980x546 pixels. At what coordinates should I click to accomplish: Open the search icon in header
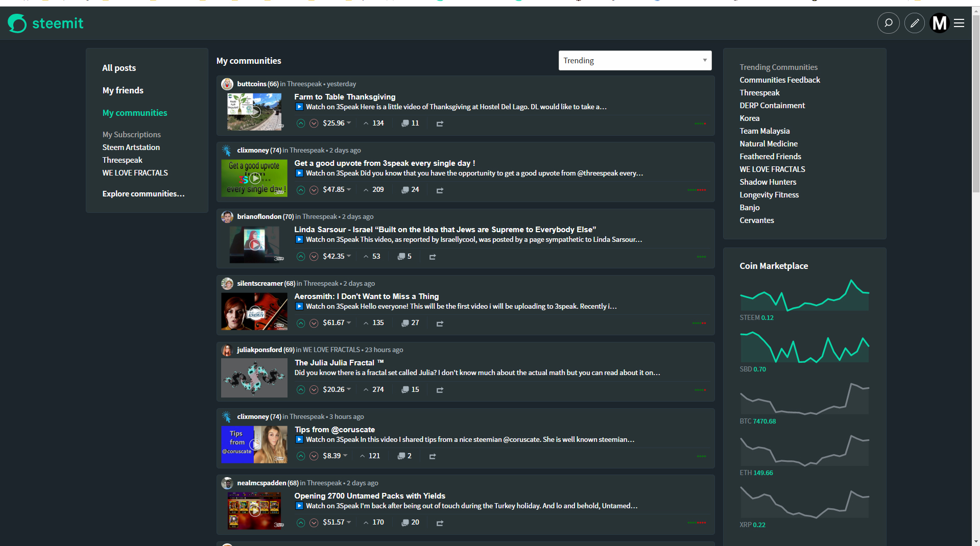point(888,23)
